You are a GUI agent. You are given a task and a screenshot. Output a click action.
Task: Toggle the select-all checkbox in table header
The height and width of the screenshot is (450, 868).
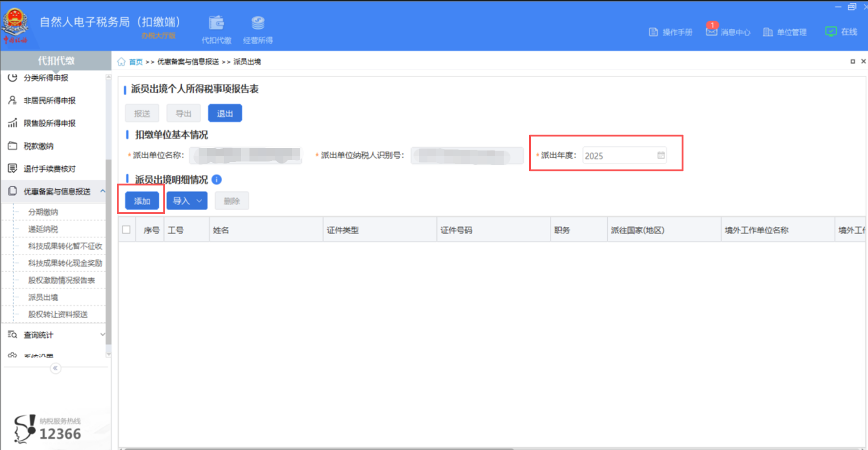pyautogui.click(x=126, y=229)
